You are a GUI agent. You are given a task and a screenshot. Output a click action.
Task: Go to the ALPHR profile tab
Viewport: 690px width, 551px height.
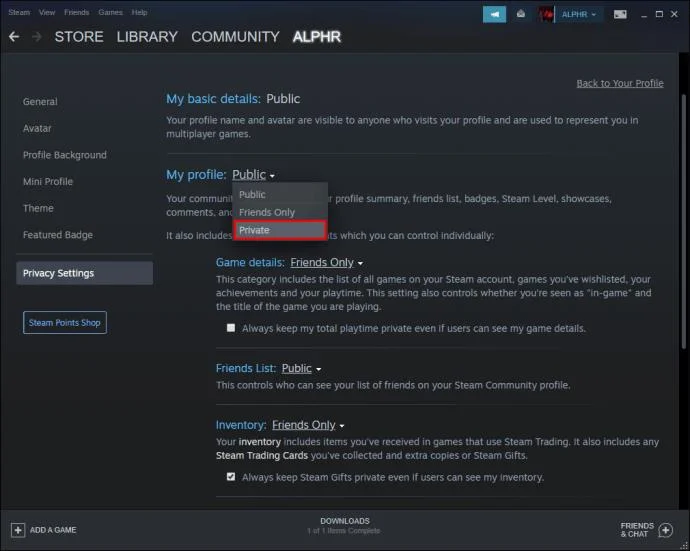coord(317,37)
